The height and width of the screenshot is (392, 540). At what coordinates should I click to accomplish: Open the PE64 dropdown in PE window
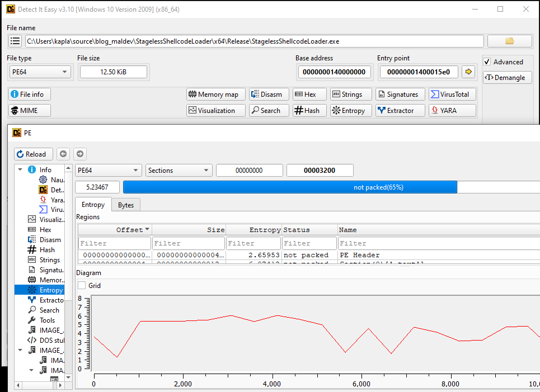click(108, 171)
